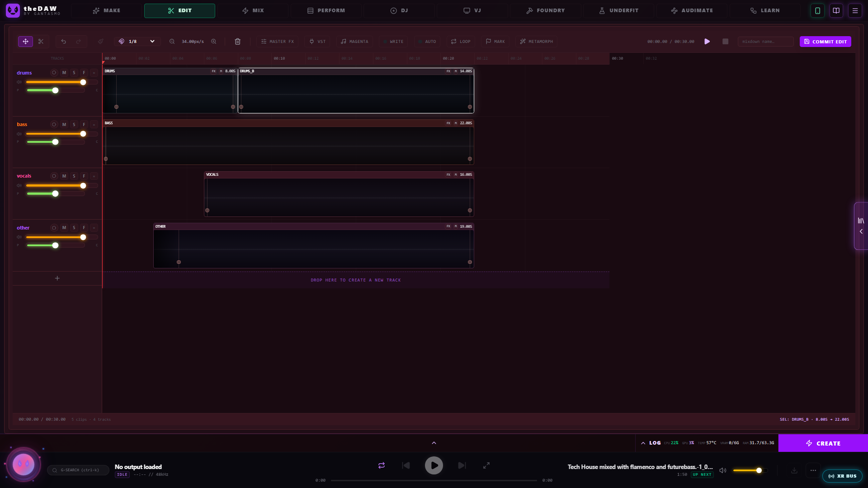Open Master FX panel

[278, 42]
